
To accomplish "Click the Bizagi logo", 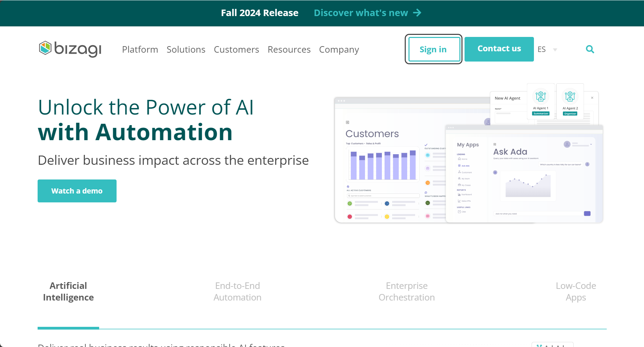I will pyautogui.click(x=70, y=49).
